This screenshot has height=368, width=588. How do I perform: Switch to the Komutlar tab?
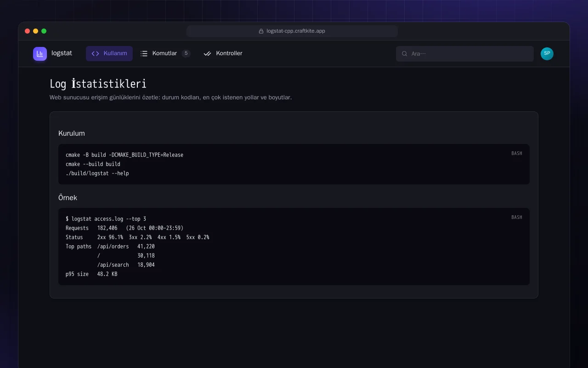165,53
